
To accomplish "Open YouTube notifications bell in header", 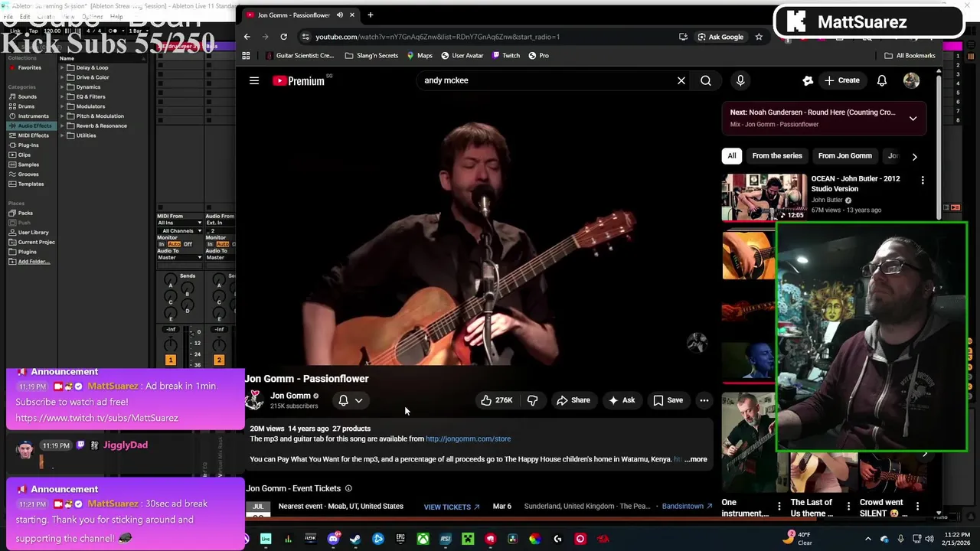I will (x=882, y=80).
